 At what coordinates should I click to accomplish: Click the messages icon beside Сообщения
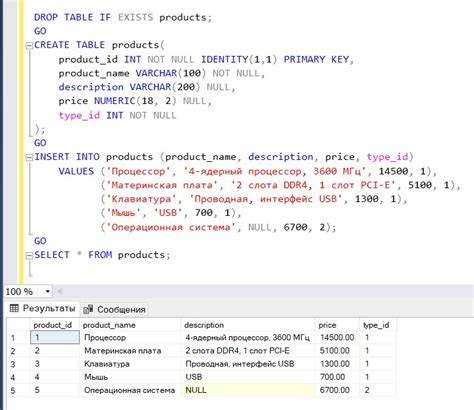[88, 309]
